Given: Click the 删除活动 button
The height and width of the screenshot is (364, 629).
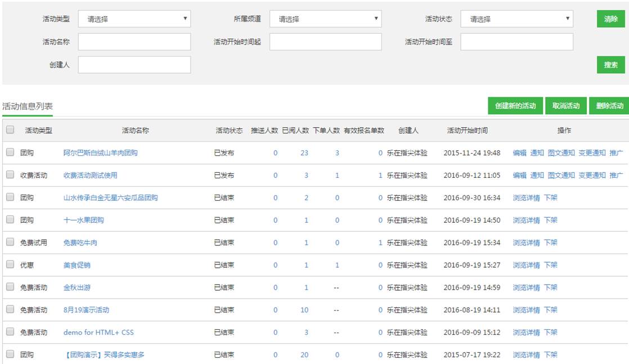Looking at the screenshot, I should tap(609, 106).
